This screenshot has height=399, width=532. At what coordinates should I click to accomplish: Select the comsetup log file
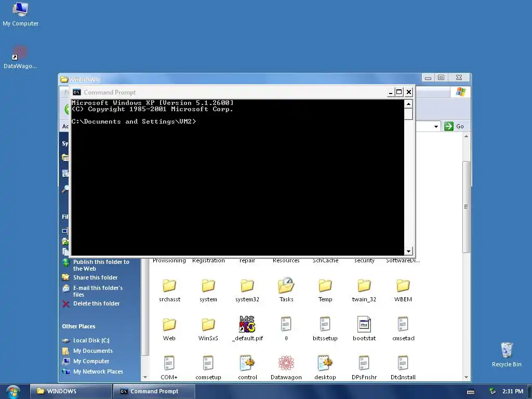(x=208, y=367)
